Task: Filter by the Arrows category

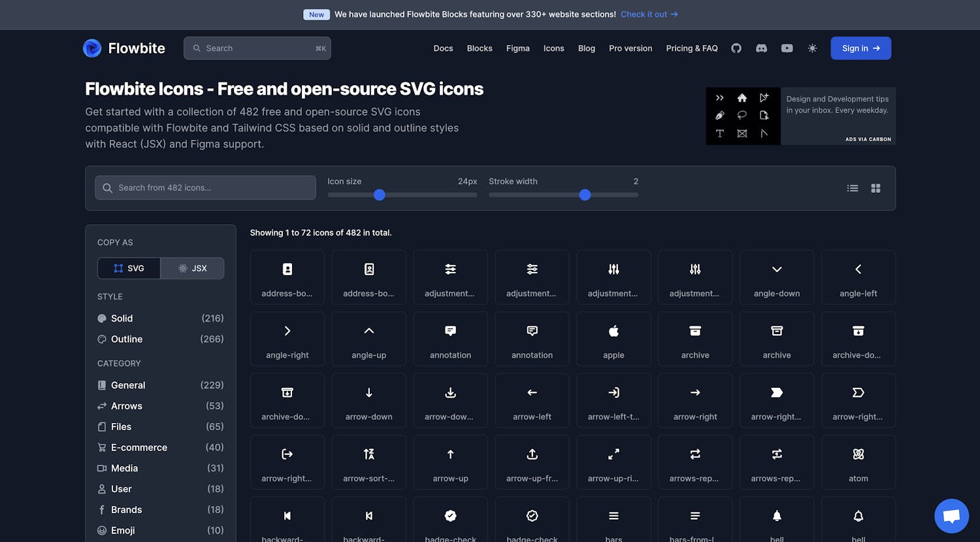Action: tap(126, 406)
